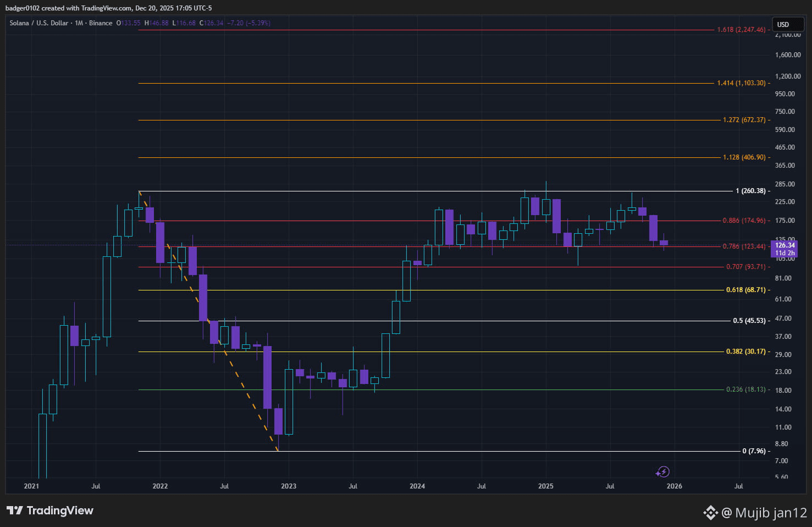Click 14.00 on the price scale
This screenshot has height=527, width=812.
[783, 409]
